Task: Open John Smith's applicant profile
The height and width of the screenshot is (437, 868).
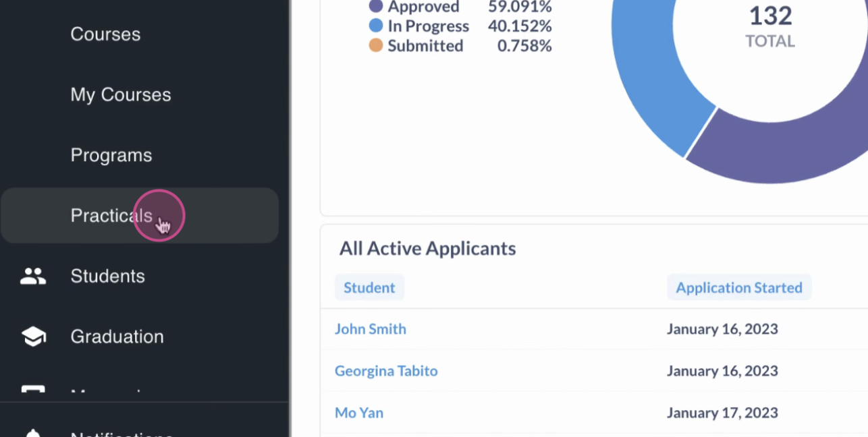Action: (371, 329)
